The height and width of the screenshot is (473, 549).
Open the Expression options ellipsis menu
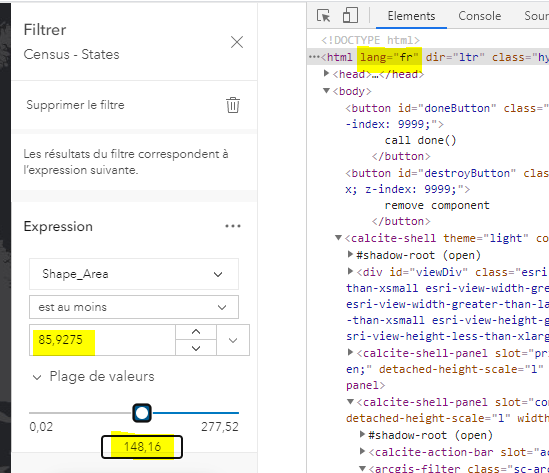click(233, 226)
